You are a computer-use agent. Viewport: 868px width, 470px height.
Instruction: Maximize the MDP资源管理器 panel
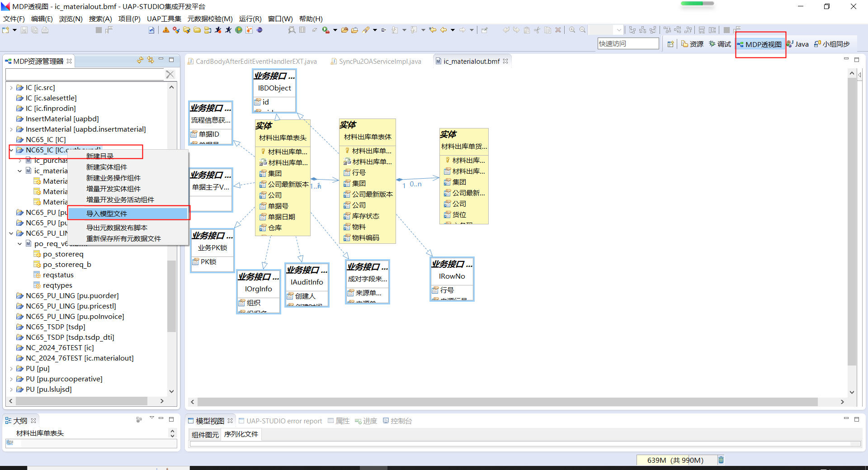[x=171, y=60]
